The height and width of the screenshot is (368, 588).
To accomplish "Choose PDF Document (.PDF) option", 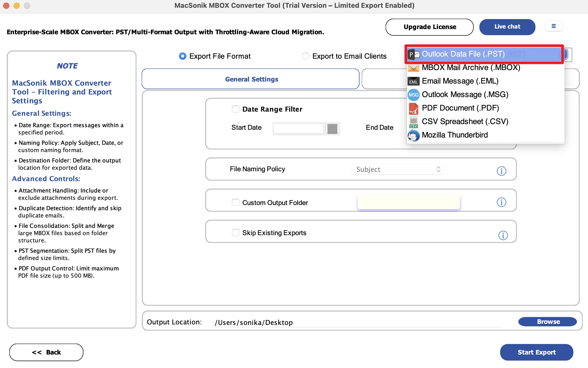I will pos(485,108).
